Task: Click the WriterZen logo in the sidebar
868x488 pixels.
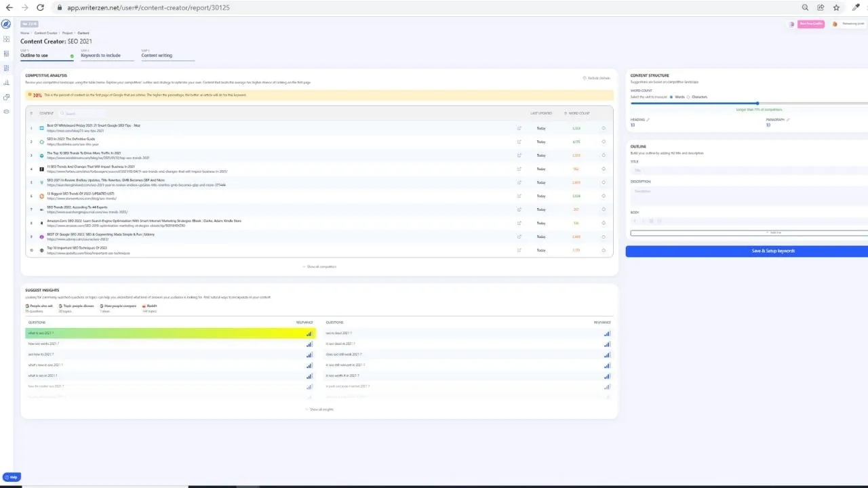Action: [6, 24]
